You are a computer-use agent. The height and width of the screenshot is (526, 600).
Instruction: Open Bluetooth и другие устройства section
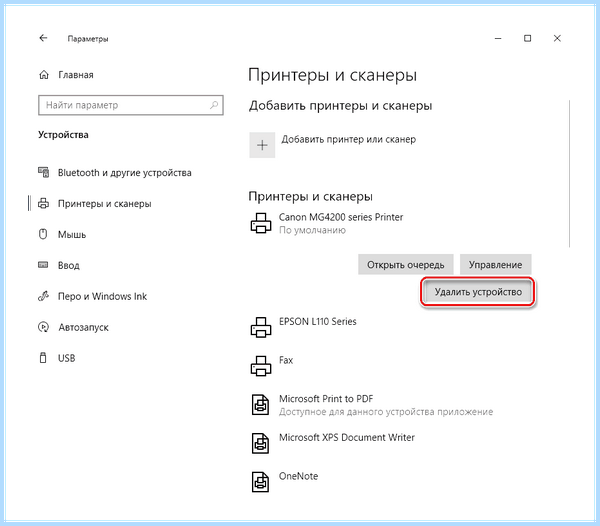[x=124, y=173]
